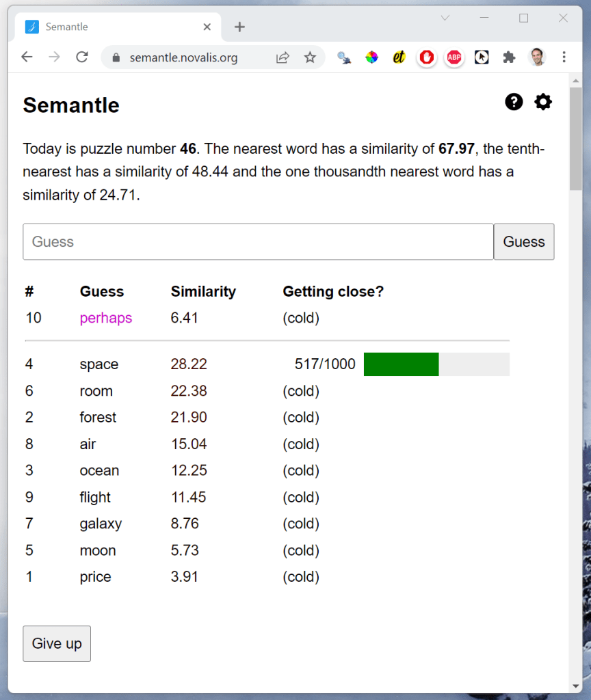Open the Semantle settings gear icon

[543, 103]
